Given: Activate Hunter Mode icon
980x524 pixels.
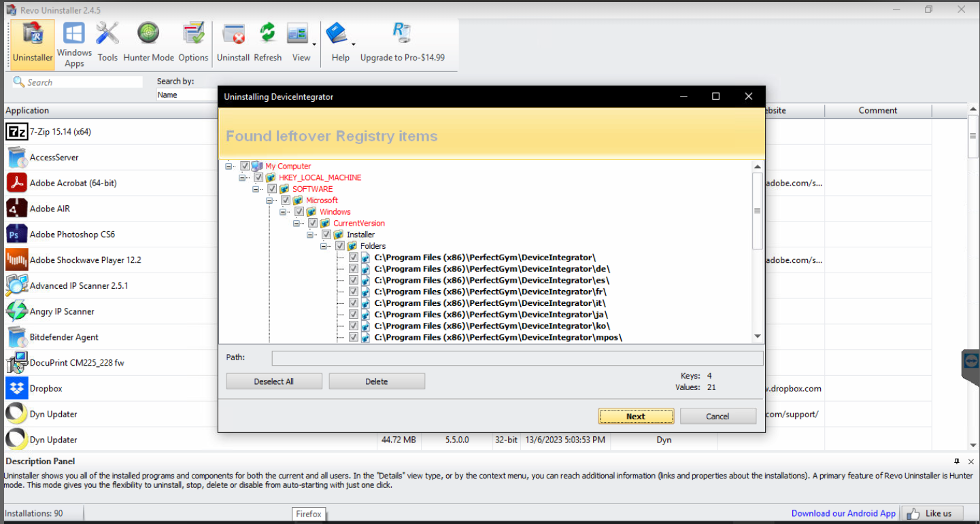Looking at the screenshot, I should (x=148, y=34).
